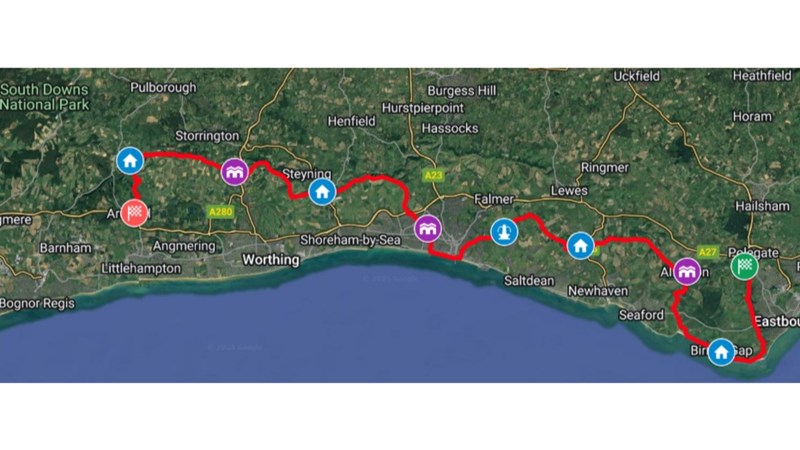800x450 pixels.
Task: Open the blue house marker beside Steyning
Action: pos(322,192)
